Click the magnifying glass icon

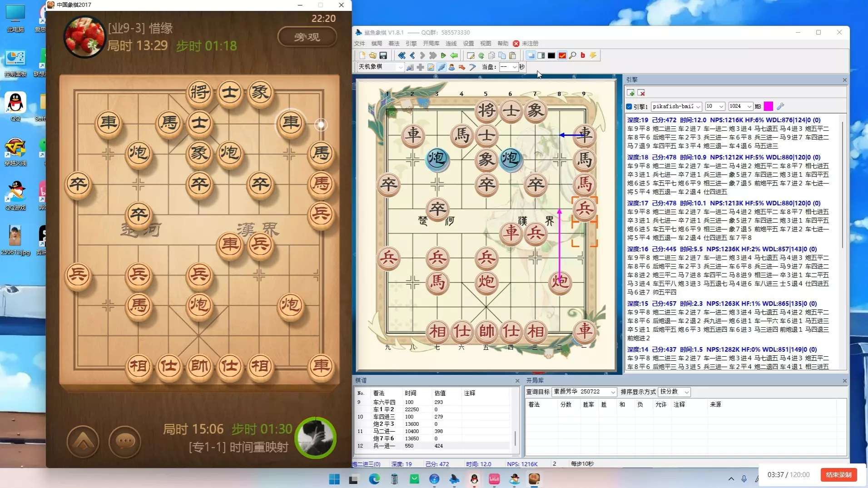572,55
